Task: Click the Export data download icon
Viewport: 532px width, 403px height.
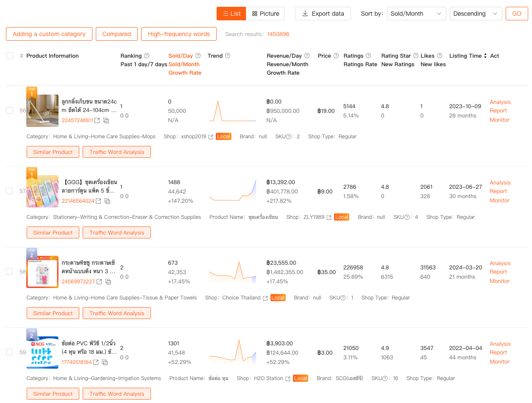Action: coord(305,13)
